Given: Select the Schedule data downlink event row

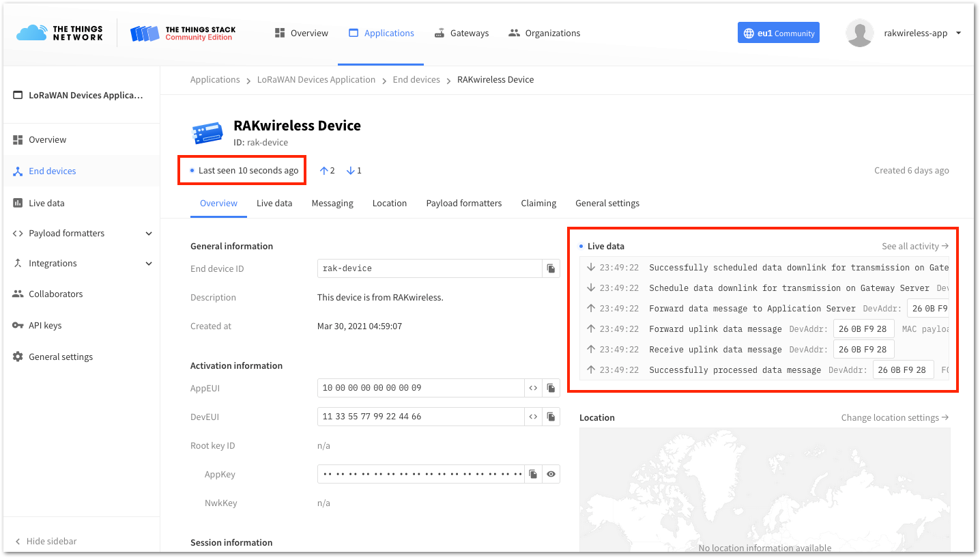Looking at the screenshot, I should point(764,288).
